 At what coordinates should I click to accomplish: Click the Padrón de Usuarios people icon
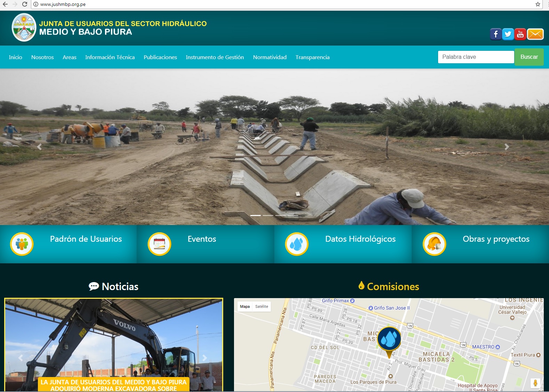pos(22,244)
